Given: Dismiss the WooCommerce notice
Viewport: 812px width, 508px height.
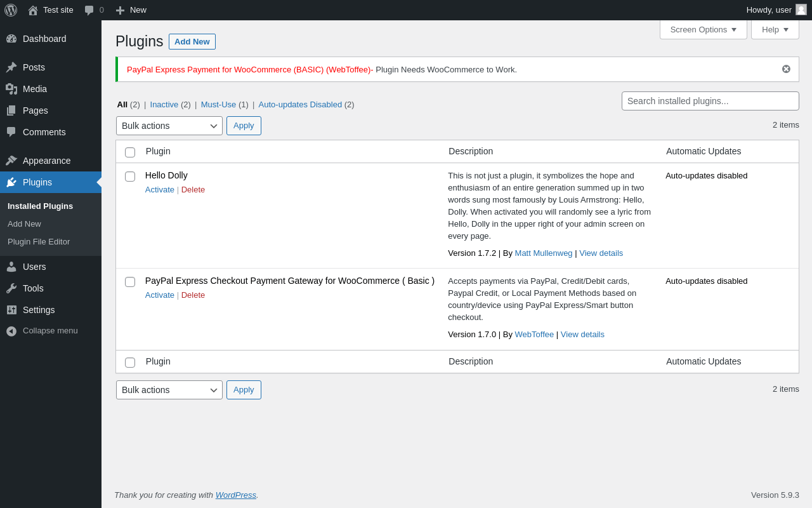Looking at the screenshot, I should pos(786,69).
